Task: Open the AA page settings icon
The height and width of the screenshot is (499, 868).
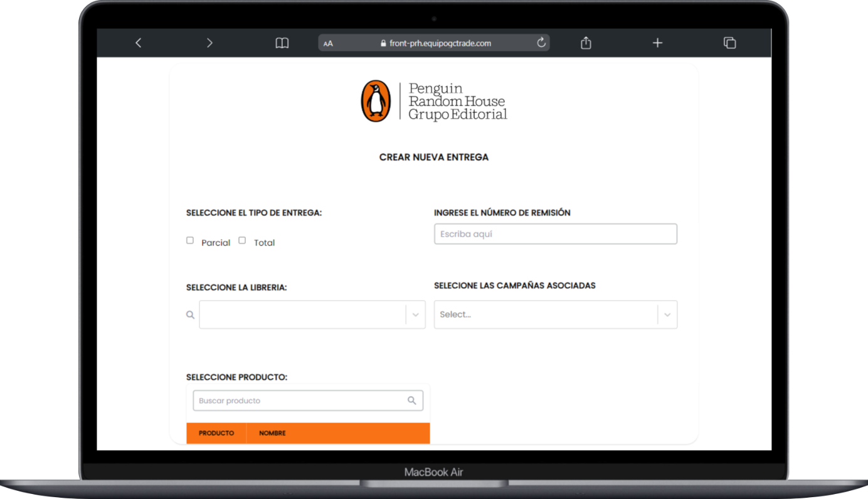Action: point(328,43)
